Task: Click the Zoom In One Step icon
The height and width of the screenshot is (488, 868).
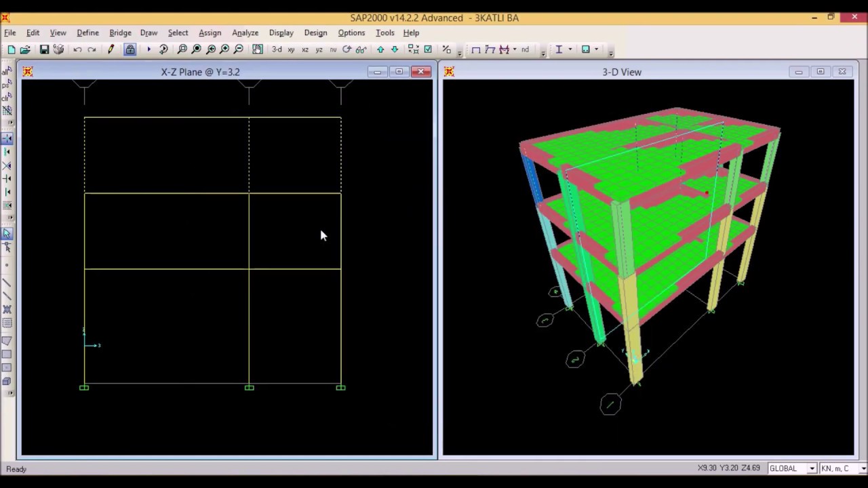Action: tap(224, 49)
